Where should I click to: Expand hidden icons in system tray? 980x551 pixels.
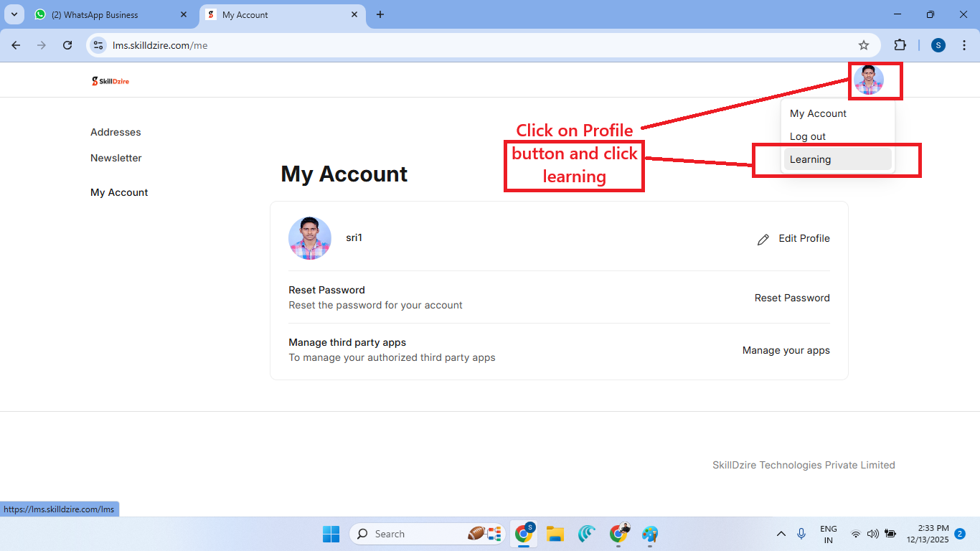(x=781, y=534)
